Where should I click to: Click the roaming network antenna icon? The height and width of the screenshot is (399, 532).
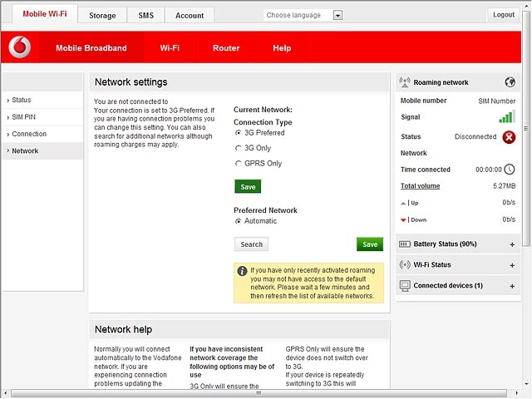point(405,82)
